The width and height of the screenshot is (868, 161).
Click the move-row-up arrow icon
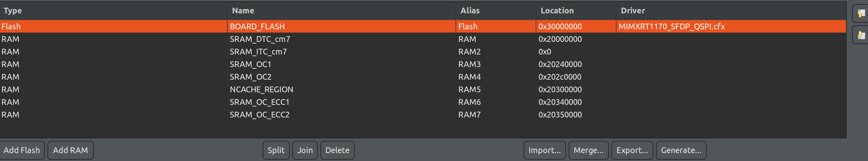pos(861,13)
